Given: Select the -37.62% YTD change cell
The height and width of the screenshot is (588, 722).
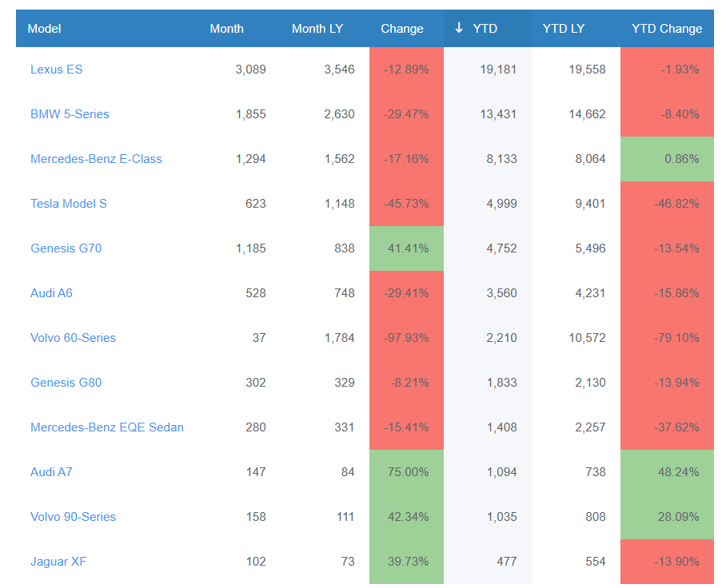Looking at the screenshot, I should tap(667, 427).
